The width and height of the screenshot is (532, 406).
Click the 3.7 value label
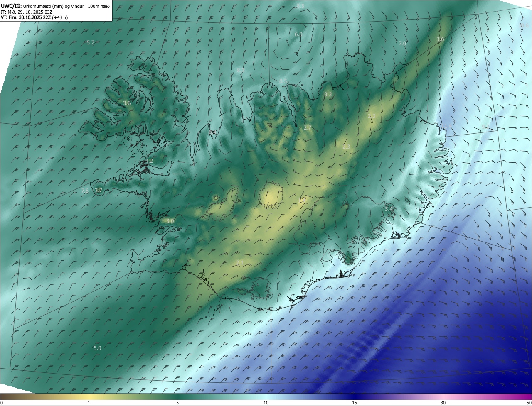[x=99, y=191]
